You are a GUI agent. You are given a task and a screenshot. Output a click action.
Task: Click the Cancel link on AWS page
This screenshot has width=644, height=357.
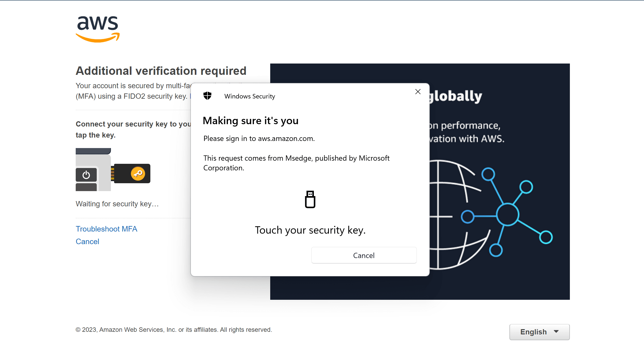[x=88, y=241]
